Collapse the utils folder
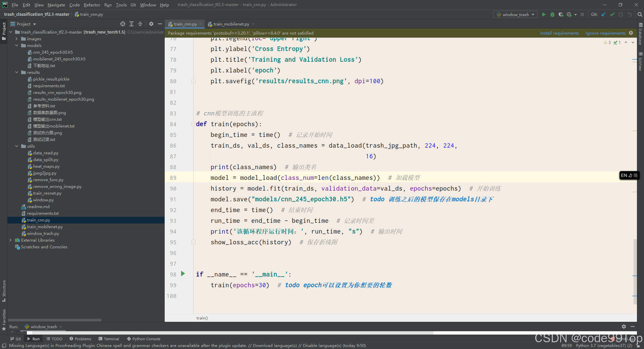 (16, 146)
